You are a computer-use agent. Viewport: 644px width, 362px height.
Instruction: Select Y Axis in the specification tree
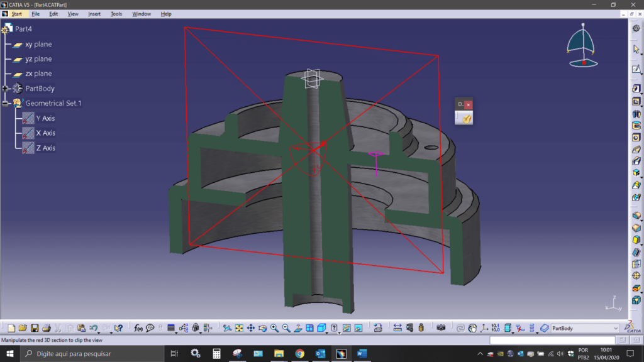click(x=45, y=118)
